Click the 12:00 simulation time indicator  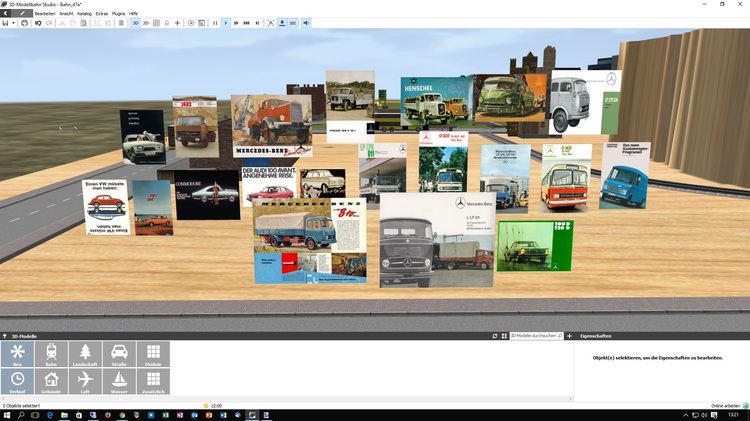[213, 406]
